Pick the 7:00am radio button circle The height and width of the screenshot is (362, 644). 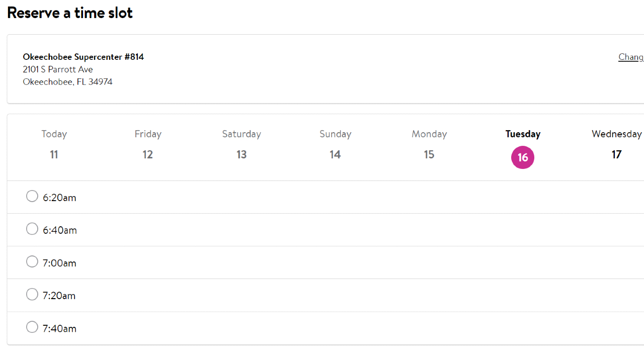pos(32,261)
